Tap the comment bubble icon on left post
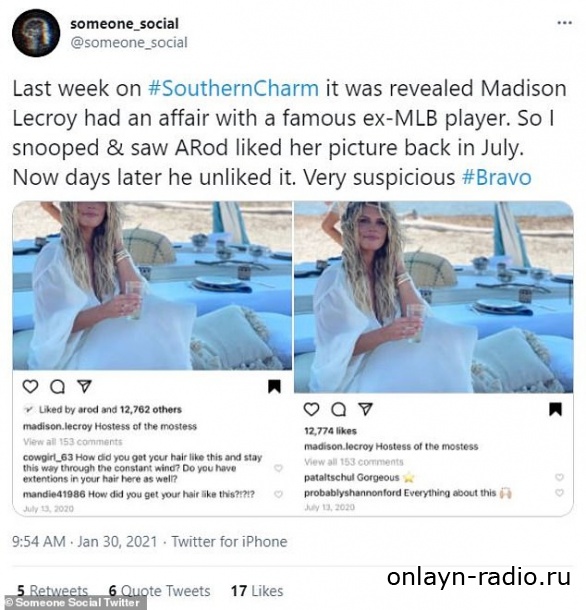The image size is (586, 610). [58, 386]
